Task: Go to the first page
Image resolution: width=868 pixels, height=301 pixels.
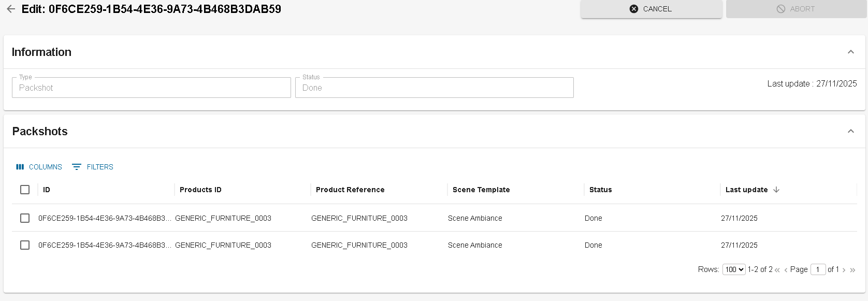Action: point(777,270)
